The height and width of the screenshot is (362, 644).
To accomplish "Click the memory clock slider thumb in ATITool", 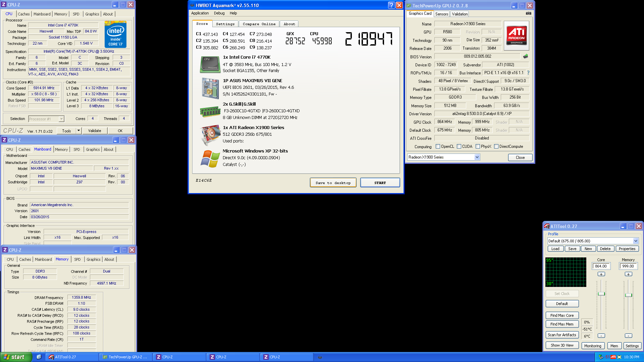I will pyautogui.click(x=629, y=295).
